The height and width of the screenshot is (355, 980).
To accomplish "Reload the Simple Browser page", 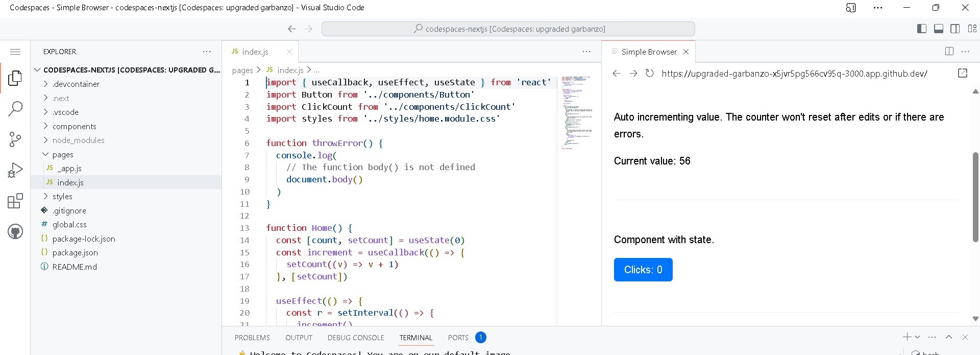I will point(649,74).
